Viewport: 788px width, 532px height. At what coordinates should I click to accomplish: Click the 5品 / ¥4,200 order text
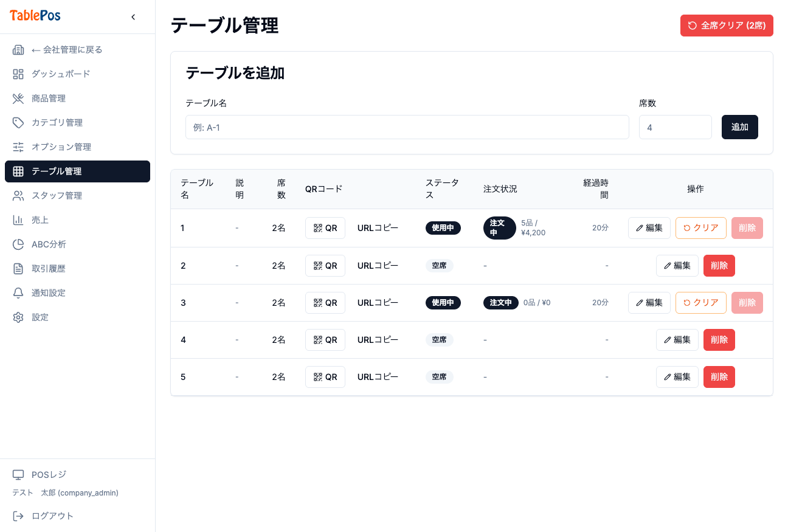point(534,228)
